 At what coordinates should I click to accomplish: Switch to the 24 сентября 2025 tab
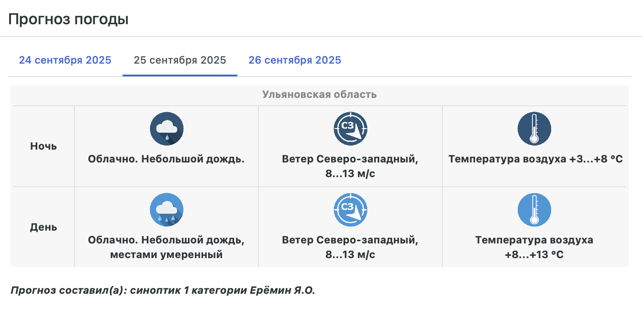click(65, 60)
